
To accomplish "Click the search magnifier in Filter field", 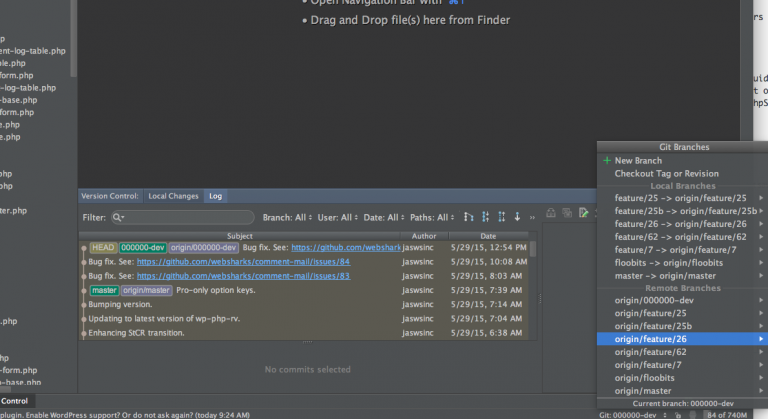I will click(x=118, y=217).
